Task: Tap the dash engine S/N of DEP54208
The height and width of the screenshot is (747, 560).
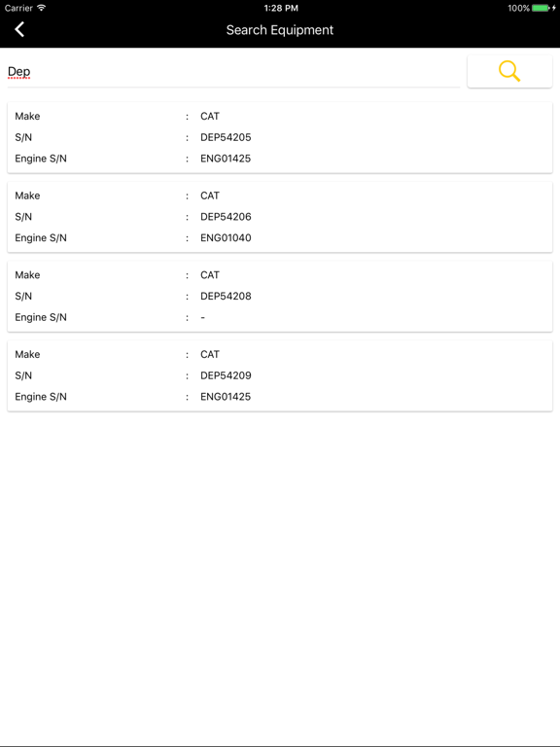Action: (x=203, y=317)
